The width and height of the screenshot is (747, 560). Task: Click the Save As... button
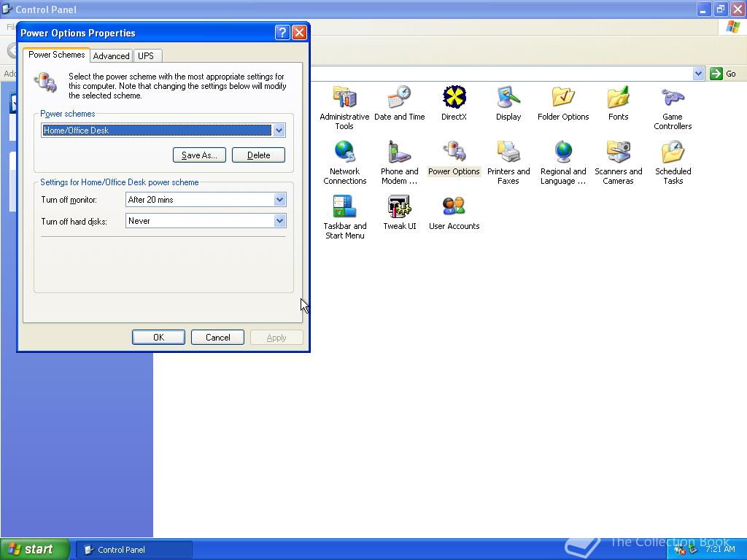pyautogui.click(x=199, y=155)
